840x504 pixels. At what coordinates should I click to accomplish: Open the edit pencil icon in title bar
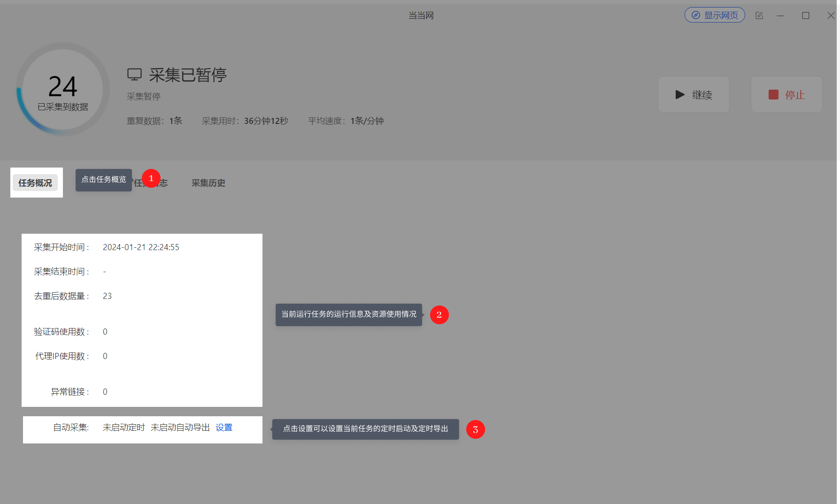click(759, 15)
